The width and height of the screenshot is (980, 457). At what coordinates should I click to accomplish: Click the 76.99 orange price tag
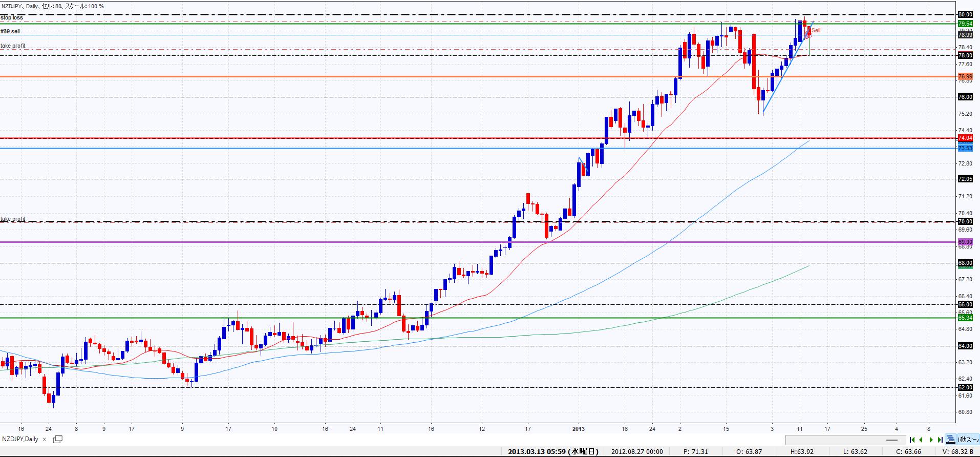click(x=965, y=76)
